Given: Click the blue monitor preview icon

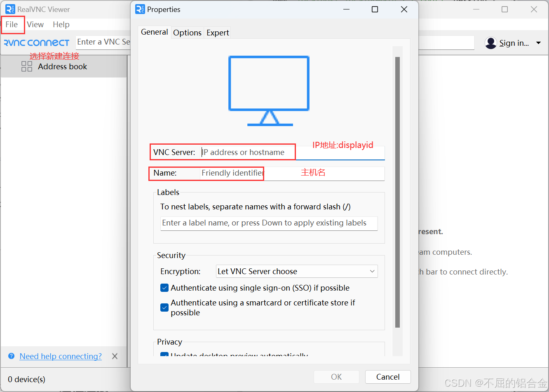Looking at the screenshot, I should click(x=269, y=91).
